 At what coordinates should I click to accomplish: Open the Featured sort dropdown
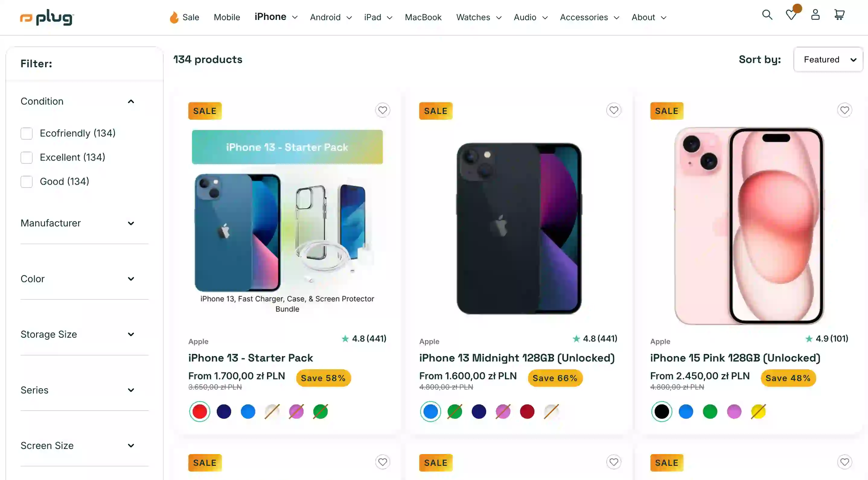[x=828, y=59]
